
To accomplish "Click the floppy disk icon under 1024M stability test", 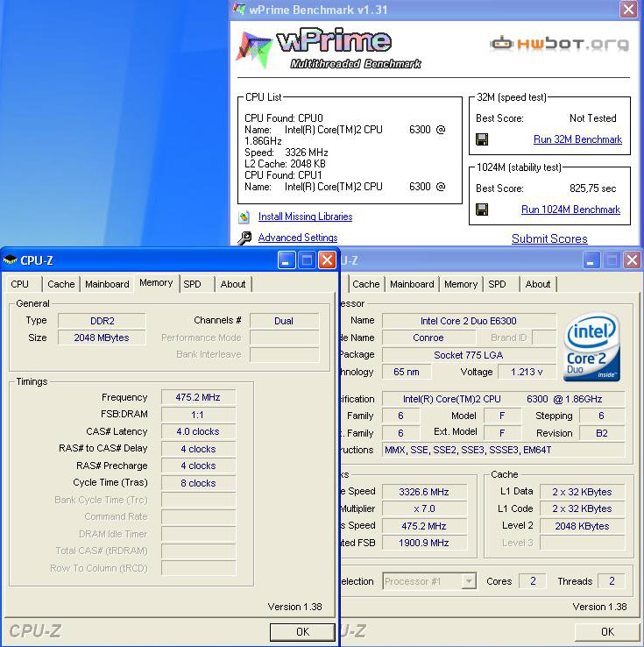I will pyautogui.click(x=482, y=210).
